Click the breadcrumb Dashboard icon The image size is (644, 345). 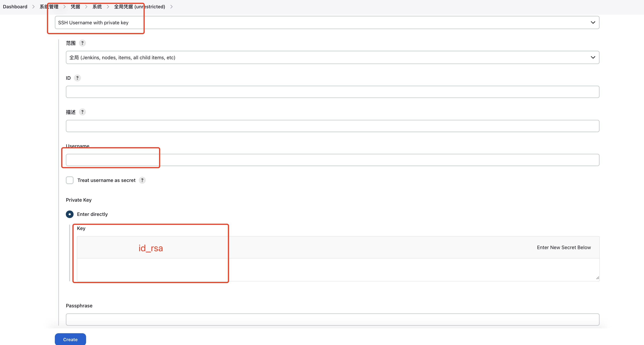(15, 6)
